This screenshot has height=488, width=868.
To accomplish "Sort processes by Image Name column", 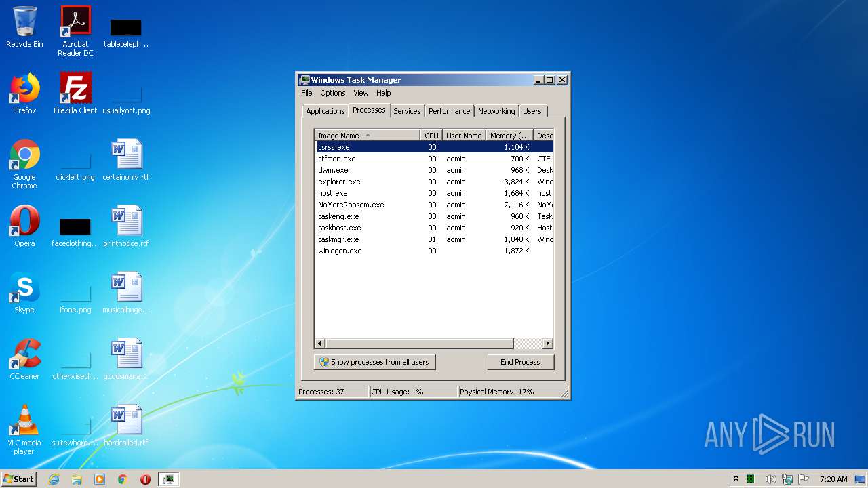I will click(x=367, y=136).
